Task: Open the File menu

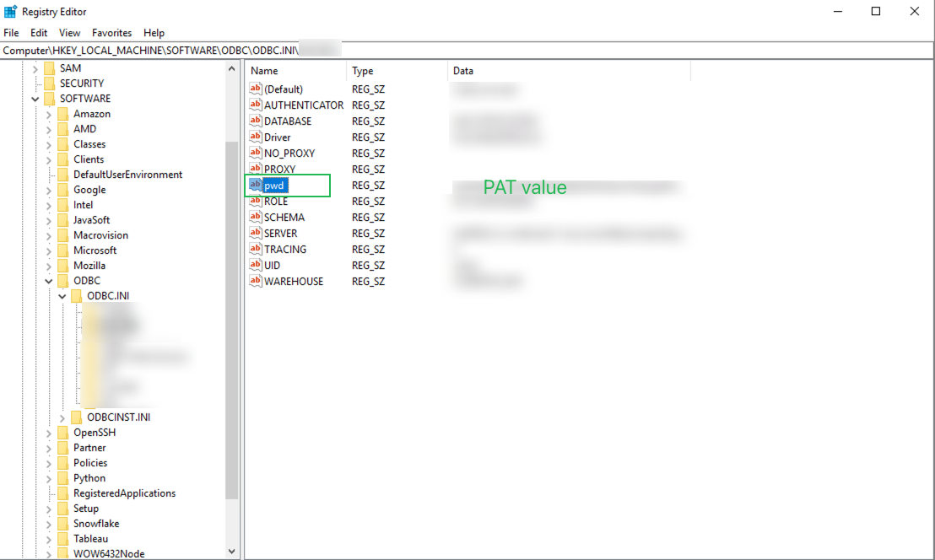Action: 11,32
